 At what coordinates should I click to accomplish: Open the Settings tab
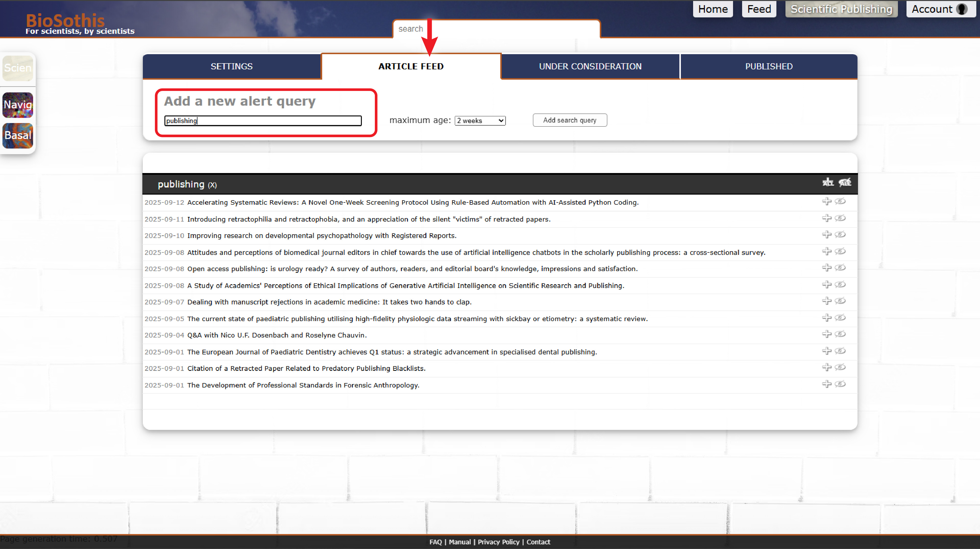coord(231,66)
